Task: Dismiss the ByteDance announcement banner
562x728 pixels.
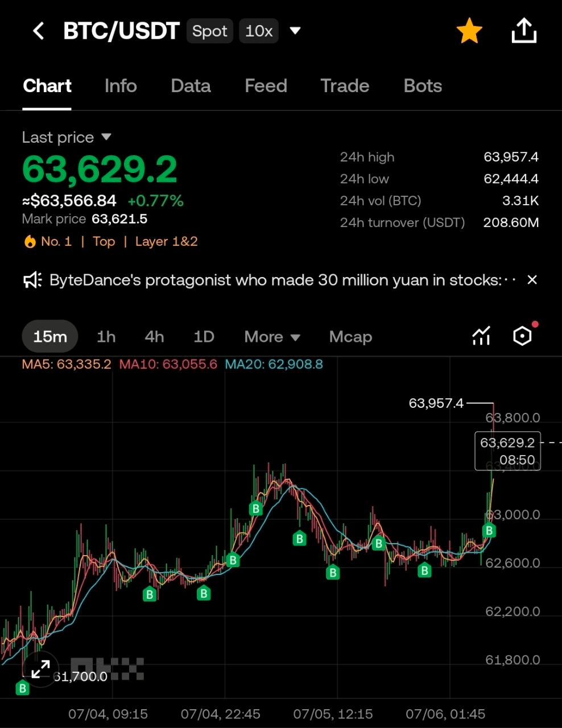Action: point(532,280)
